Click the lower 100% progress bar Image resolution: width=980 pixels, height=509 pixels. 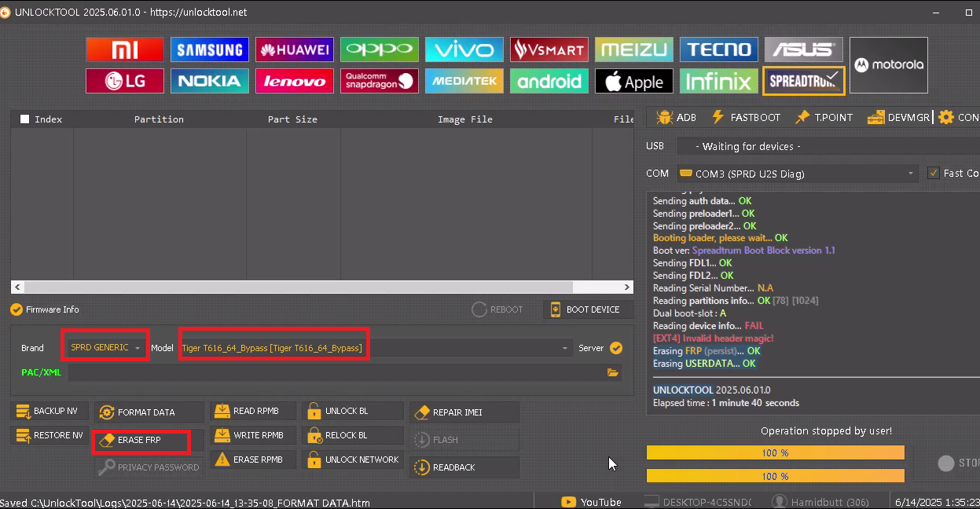click(775, 476)
